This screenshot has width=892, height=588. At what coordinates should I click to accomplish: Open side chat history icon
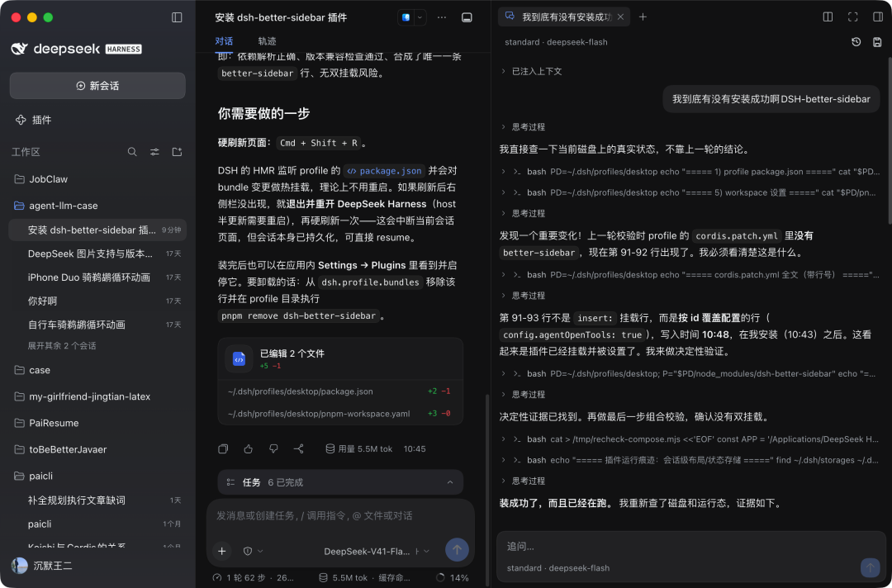pos(856,41)
